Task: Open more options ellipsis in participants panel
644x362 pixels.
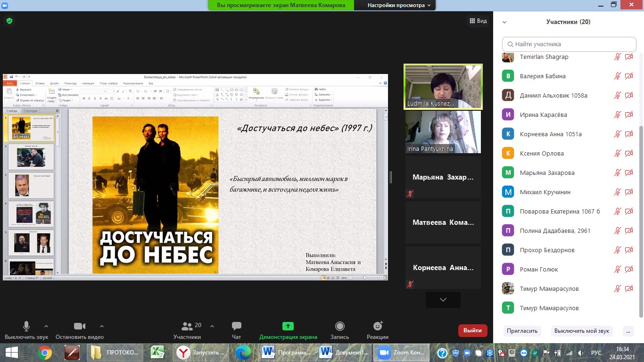Action: point(628,331)
